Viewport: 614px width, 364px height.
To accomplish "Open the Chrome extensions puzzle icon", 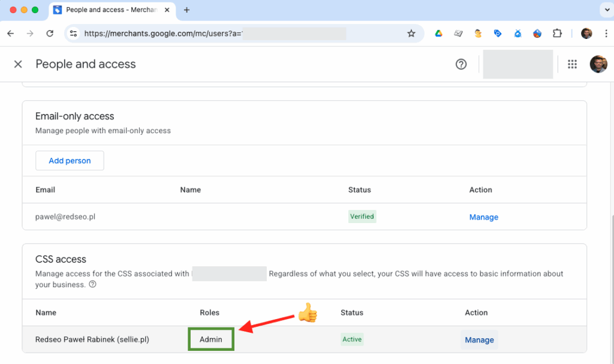I will [x=557, y=34].
